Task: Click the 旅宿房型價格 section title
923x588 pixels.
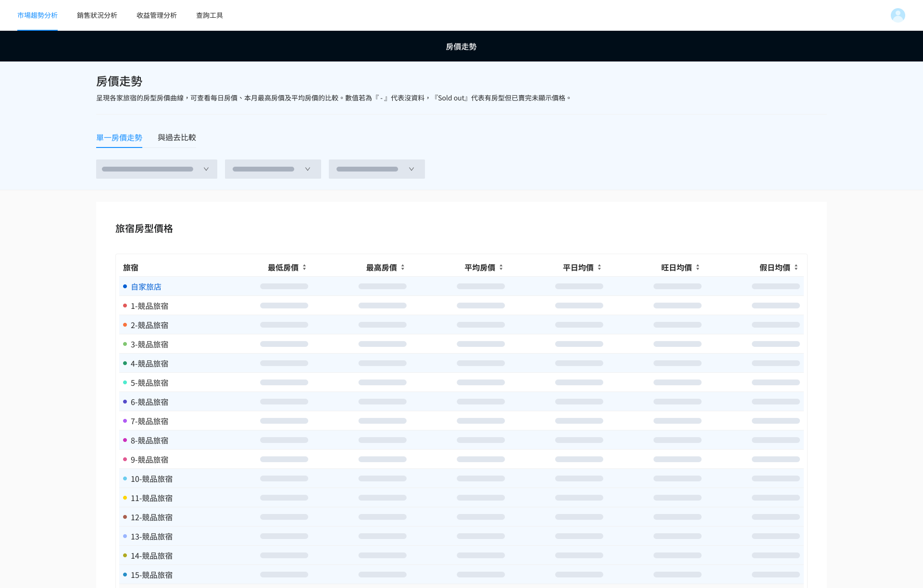Action: click(x=144, y=229)
